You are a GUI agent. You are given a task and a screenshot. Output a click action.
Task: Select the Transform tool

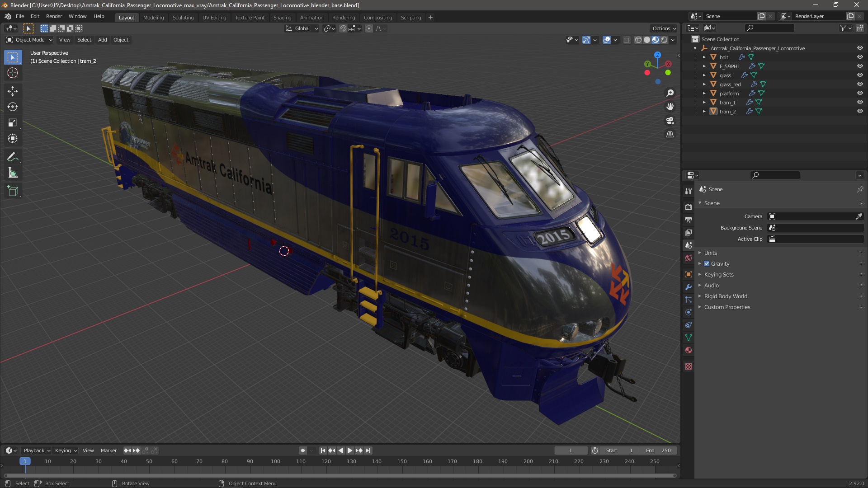pos(13,138)
